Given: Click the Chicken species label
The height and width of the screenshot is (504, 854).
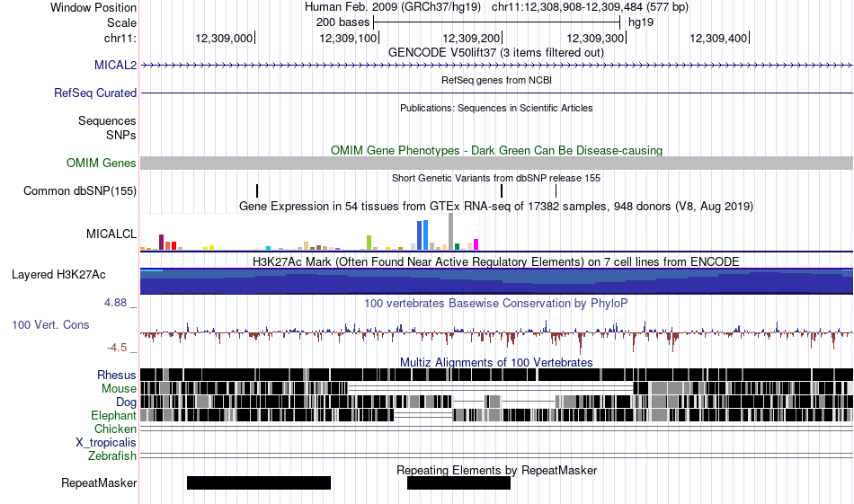Looking at the screenshot, I should coord(115,429).
